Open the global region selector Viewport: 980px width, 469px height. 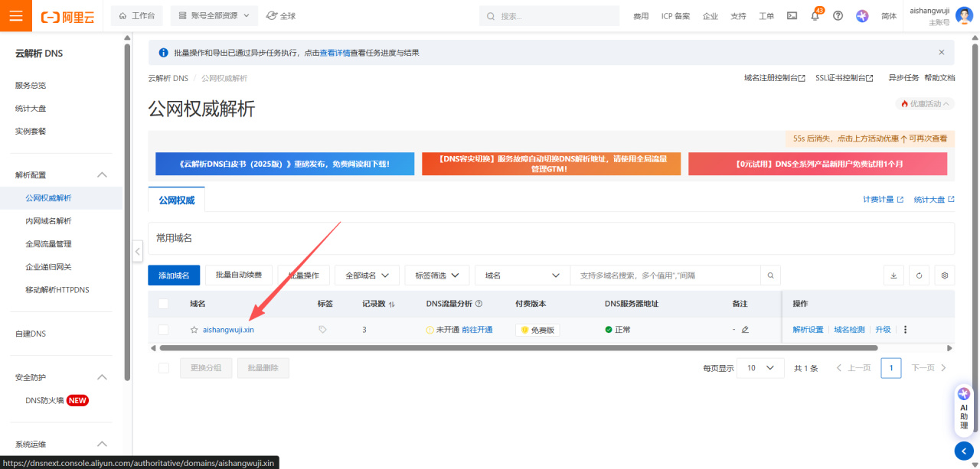pyautogui.click(x=281, y=15)
